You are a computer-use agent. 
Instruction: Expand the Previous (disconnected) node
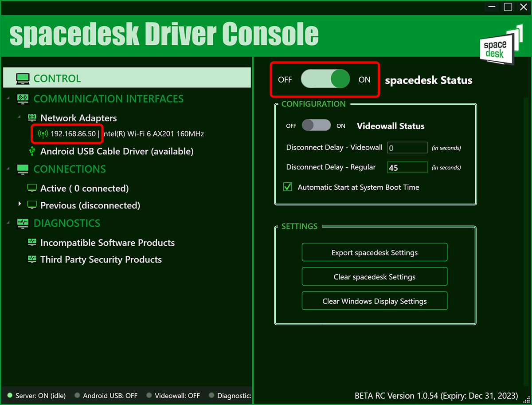(x=20, y=204)
